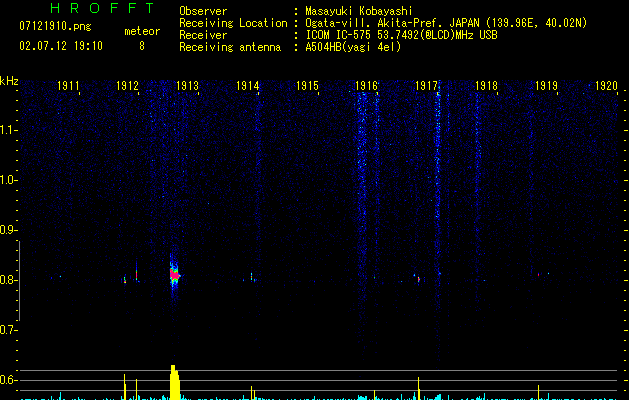
Task: Click the 1917 time marker
Action: coord(426,85)
